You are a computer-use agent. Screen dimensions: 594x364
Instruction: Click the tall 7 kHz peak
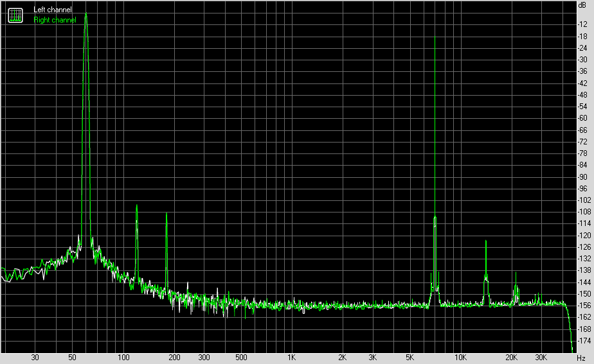click(x=435, y=38)
